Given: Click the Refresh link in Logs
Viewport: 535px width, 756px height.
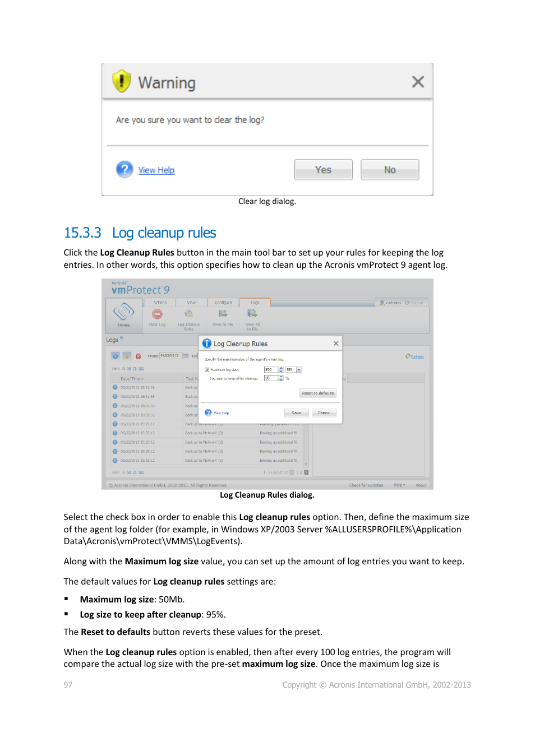Looking at the screenshot, I should (x=417, y=356).
